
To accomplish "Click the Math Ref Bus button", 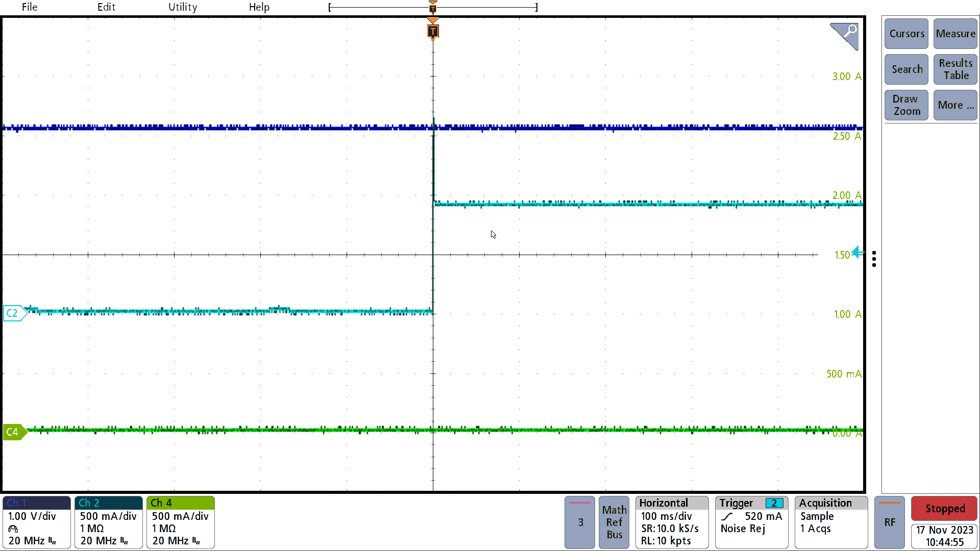I will 614,522.
